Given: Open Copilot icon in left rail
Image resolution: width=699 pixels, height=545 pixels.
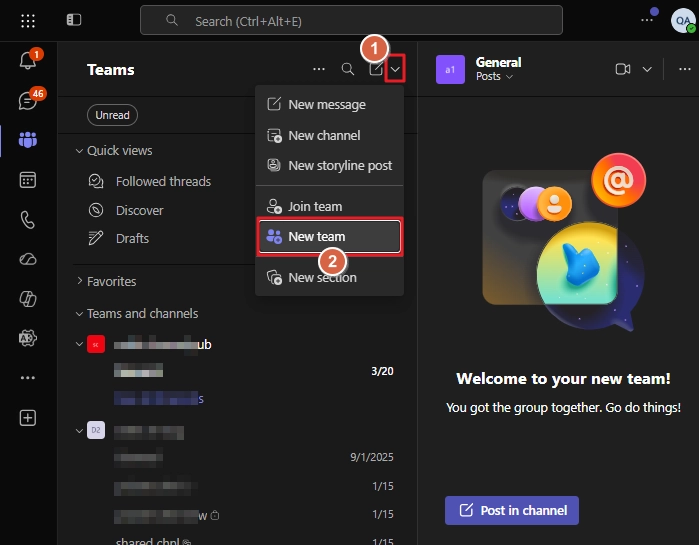Looking at the screenshot, I should coord(28,299).
